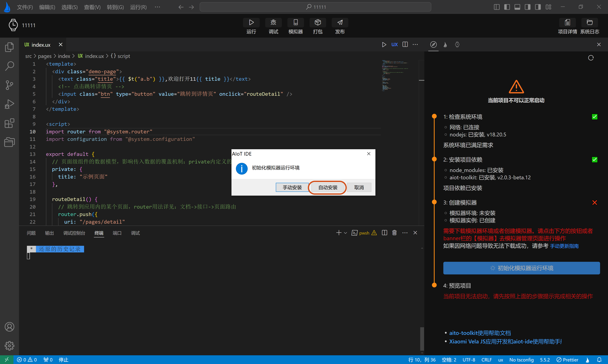Click the 运行 (Run) toolbar icon
This screenshot has width=608, height=364.
point(251,23)
